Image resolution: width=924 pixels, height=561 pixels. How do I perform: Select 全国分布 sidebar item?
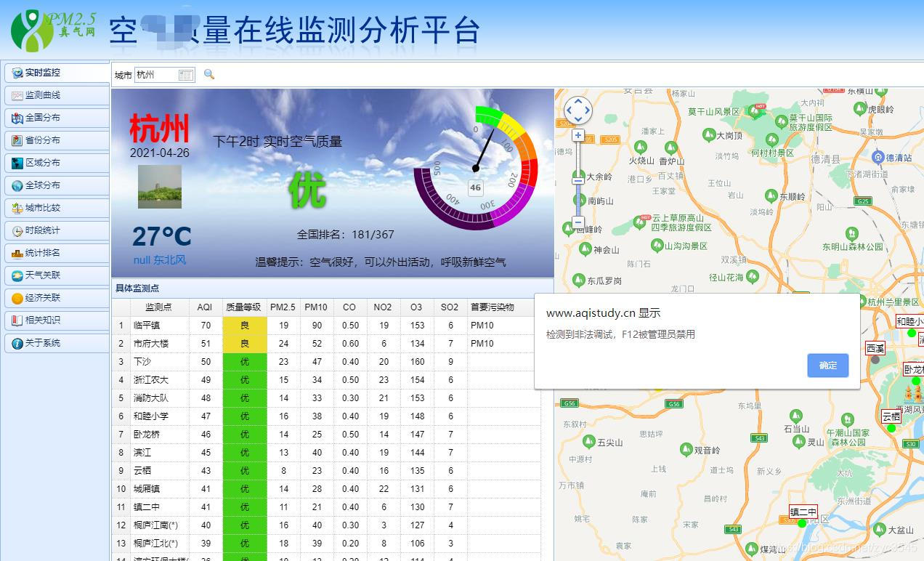coord(57,118)
